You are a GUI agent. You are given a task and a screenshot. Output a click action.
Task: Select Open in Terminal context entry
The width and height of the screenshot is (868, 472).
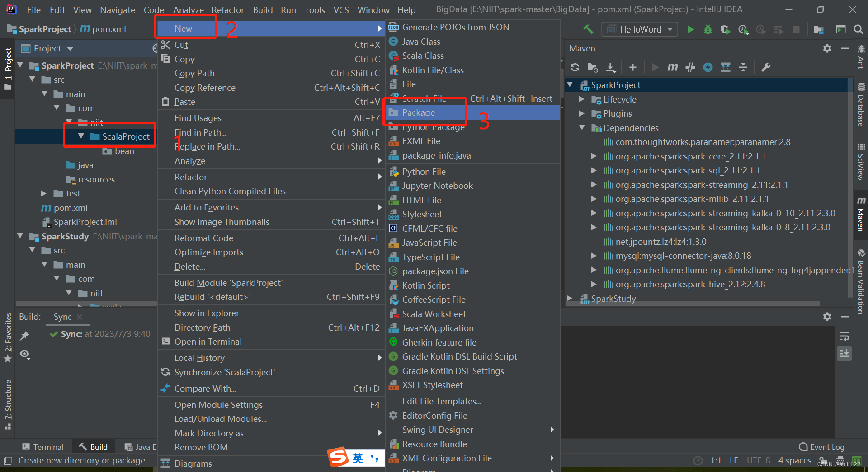[x=271, y=341]
